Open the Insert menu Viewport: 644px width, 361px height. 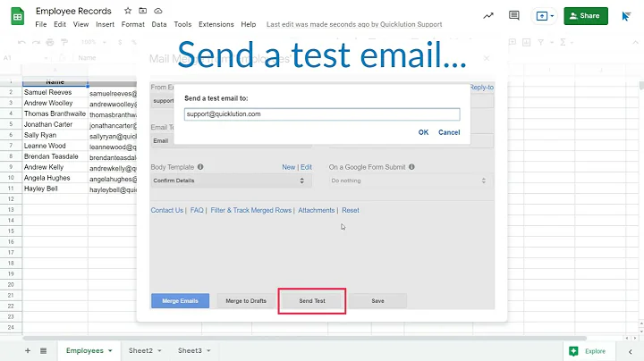106,24
